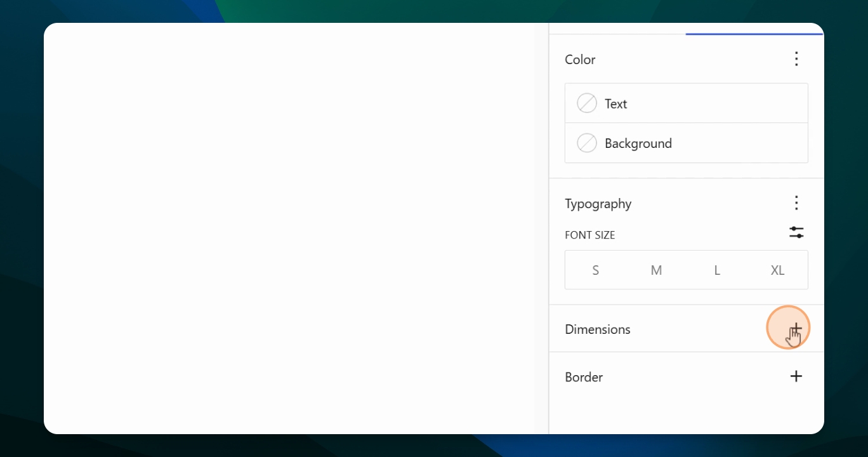
Task: Open the Background color picker
Action: (687, 143)
